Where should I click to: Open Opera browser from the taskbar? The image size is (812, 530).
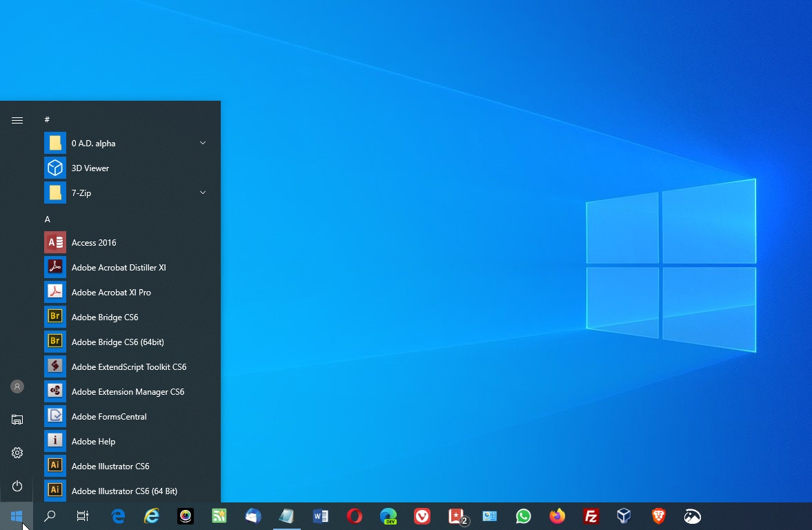[354, 516]
